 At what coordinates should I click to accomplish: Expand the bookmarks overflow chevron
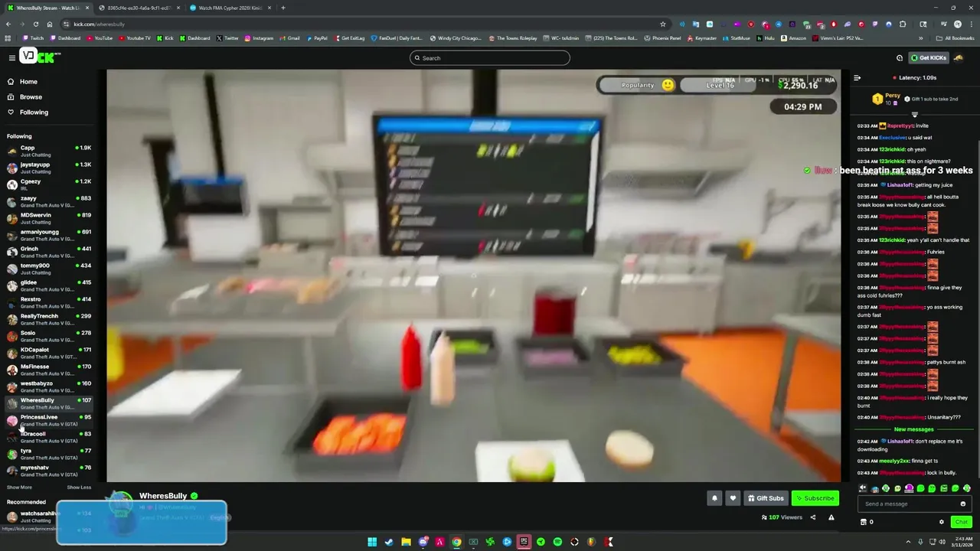[x=921, y=37]
